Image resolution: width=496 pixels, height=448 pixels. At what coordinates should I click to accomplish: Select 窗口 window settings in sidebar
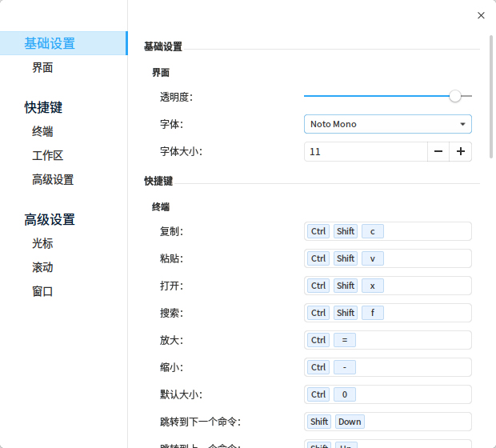(42, 291)
